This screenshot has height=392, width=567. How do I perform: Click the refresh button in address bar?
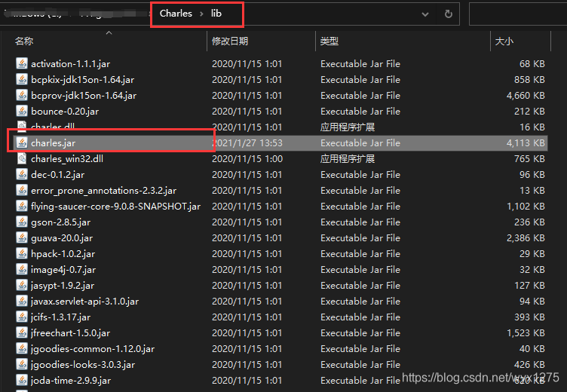pyautogui.click(x=449, y=14)
